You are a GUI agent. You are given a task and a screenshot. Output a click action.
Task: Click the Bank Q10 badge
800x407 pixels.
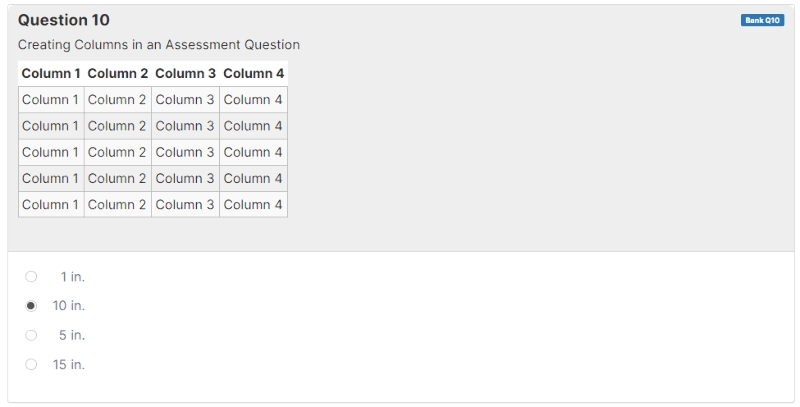[x=762, y=20]
